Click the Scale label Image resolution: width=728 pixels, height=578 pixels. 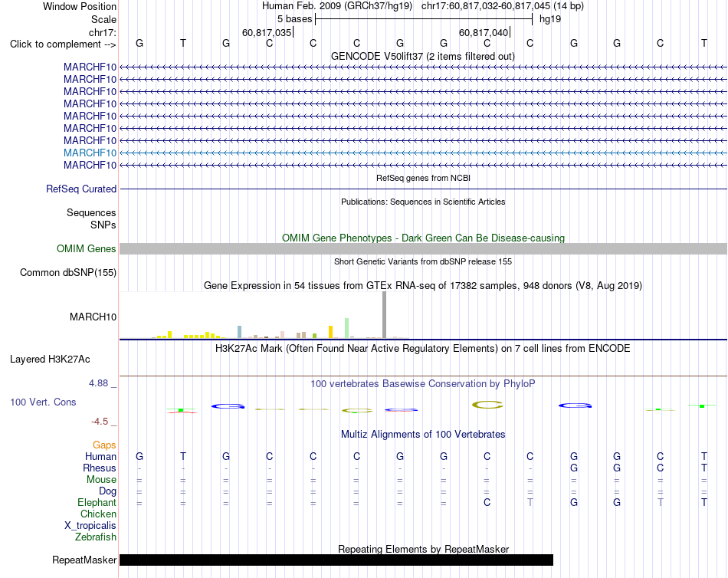(104, 19)
